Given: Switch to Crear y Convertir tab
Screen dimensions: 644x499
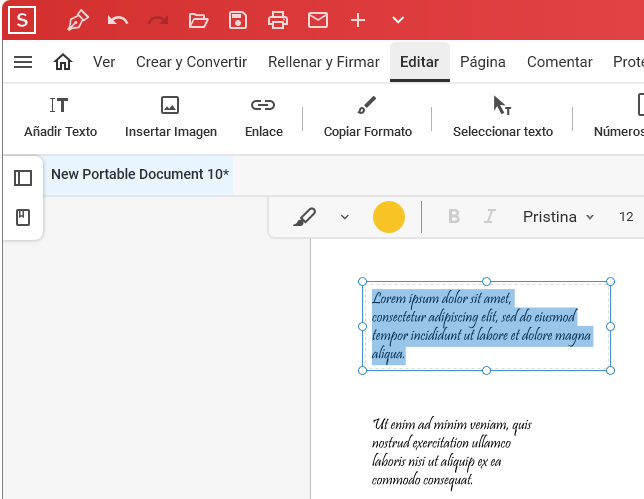Looking at the screenshot, I should [191, 62].
